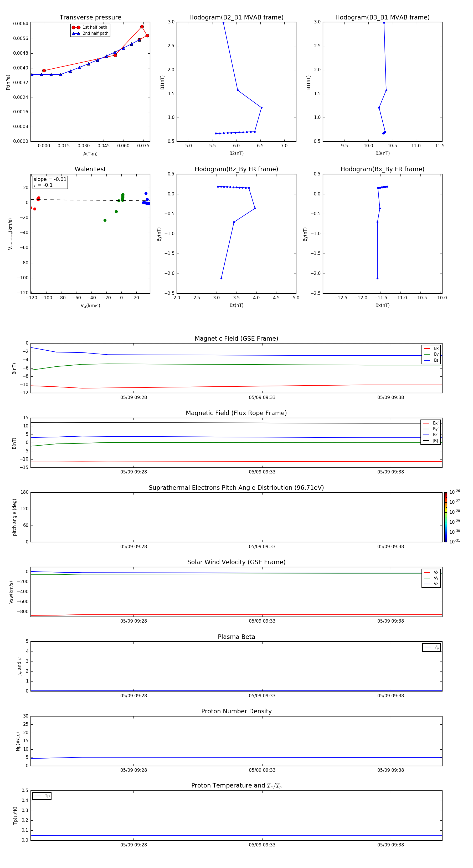Screen dimensions: 473x868
Task: Select the "By'" legend entry
Action: tap(431, 429)
